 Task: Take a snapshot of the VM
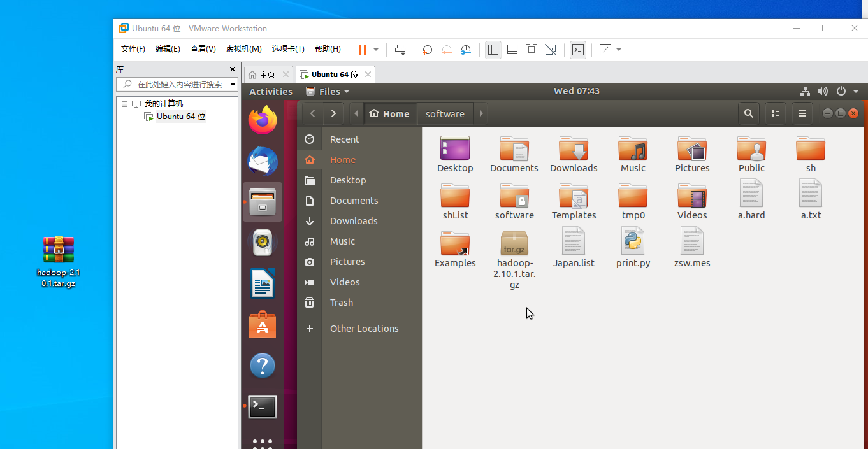428,50
